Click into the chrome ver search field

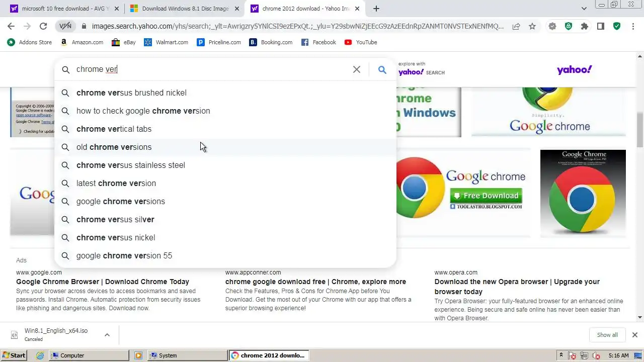211,69
